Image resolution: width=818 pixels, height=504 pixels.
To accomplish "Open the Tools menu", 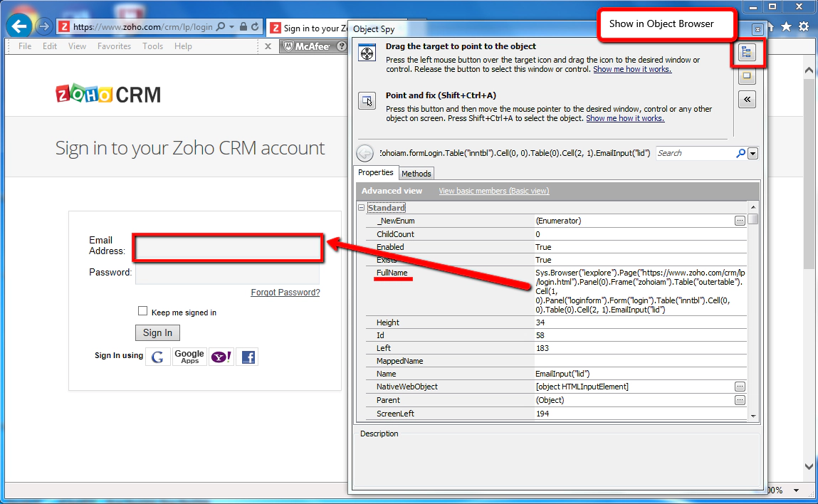I will tap(152, 46).
